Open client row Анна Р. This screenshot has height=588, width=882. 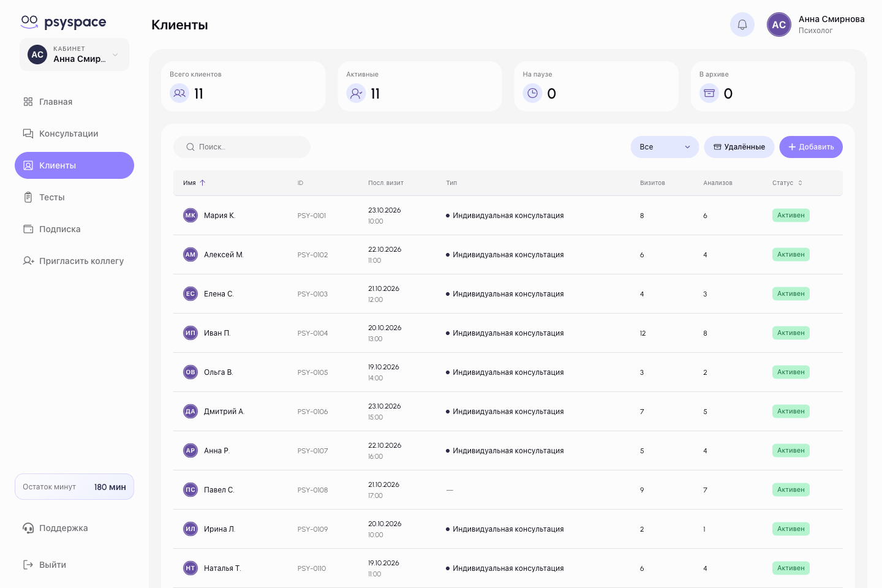508,451
